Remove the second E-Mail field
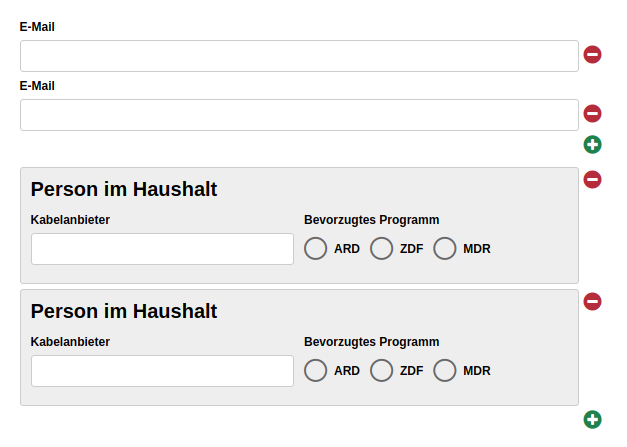This screenshot has width=627, height=447. pyautogui.click(x=592, y=114)
